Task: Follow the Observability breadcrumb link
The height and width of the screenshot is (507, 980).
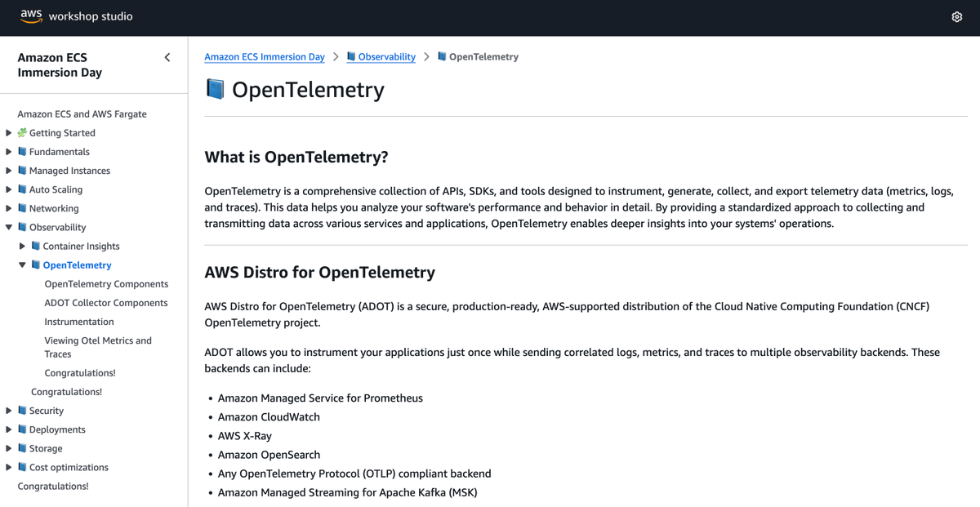Action: click(387, 57)
